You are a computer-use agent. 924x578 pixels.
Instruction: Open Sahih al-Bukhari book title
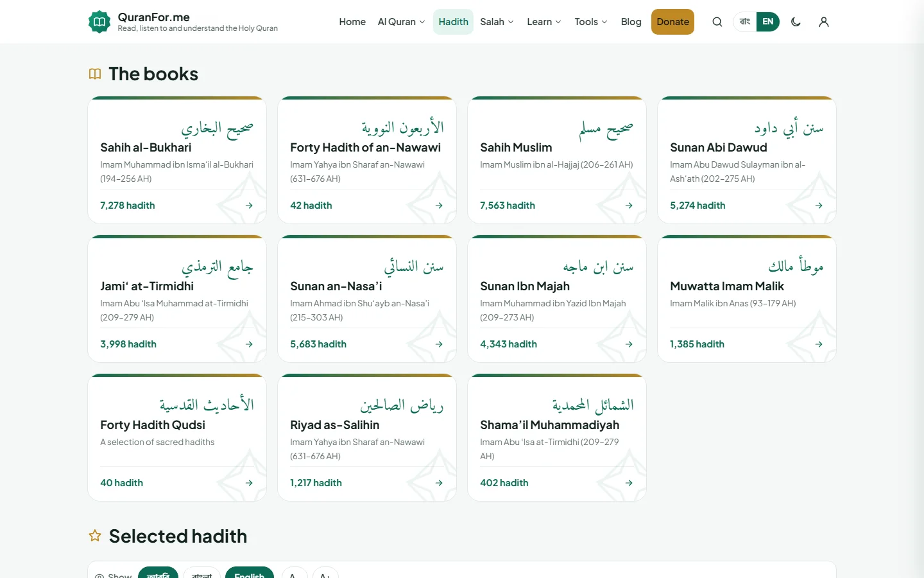coord(146,148)
